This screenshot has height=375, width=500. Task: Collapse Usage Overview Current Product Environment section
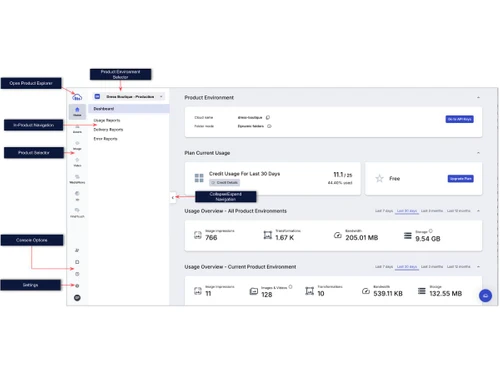[478, 267]
